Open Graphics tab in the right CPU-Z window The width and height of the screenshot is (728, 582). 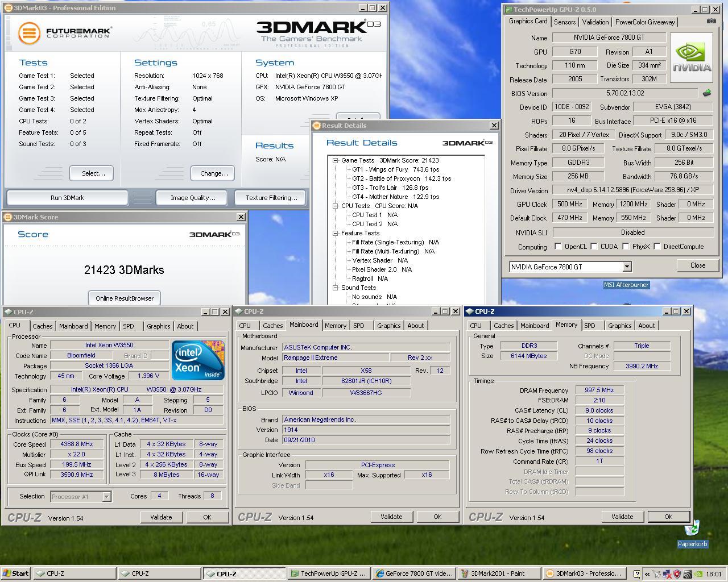point(619,326)
